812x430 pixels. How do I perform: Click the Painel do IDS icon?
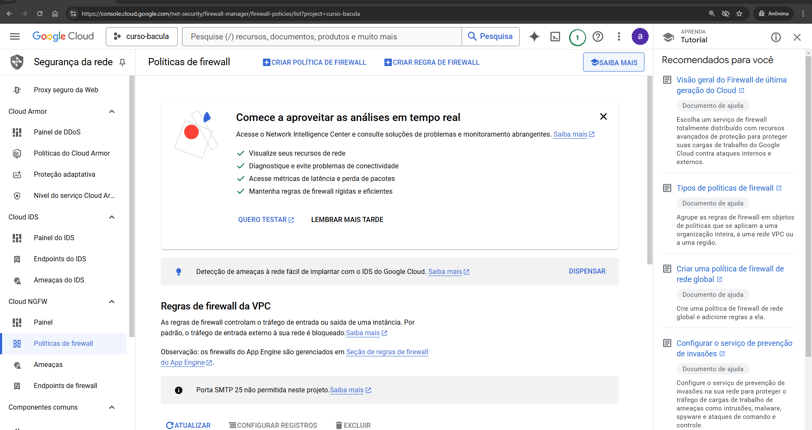coord(17,238)
